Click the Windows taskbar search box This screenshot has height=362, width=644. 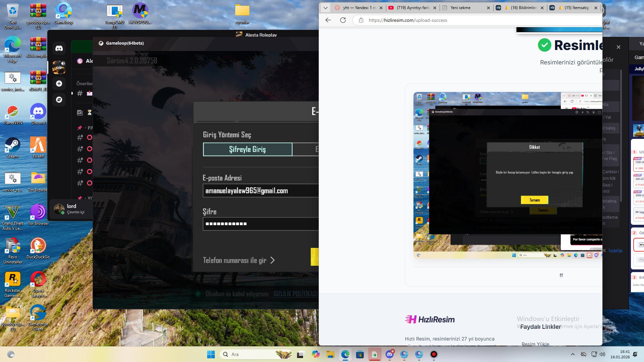tap(256, 354)
